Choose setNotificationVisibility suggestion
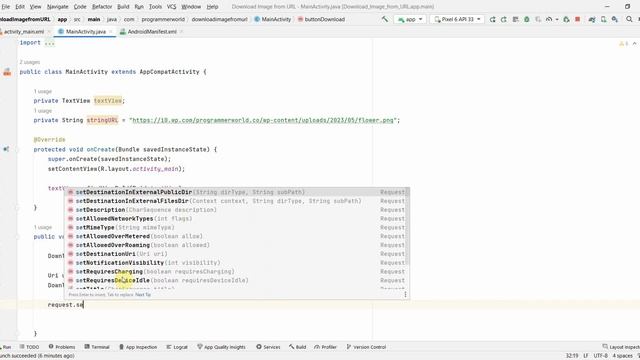 point(237,262)
